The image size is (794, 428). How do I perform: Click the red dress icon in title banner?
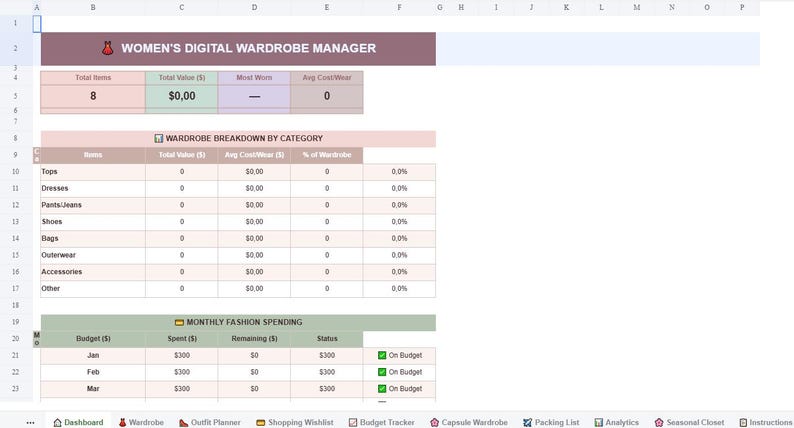click(107, 48)
